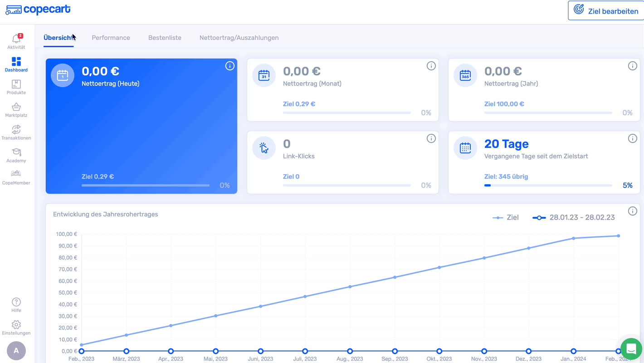Show info for Link-Klicks card

tap(431, 138)
